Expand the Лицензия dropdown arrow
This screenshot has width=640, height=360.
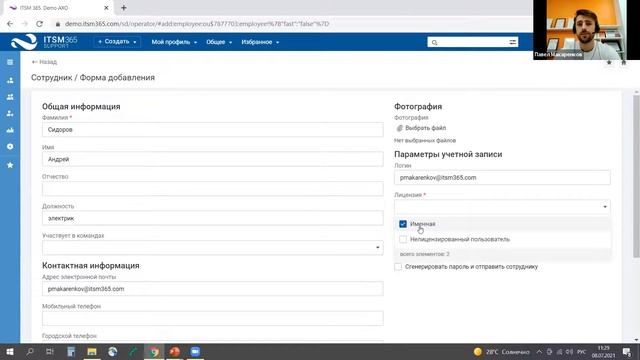coord(605,207)
